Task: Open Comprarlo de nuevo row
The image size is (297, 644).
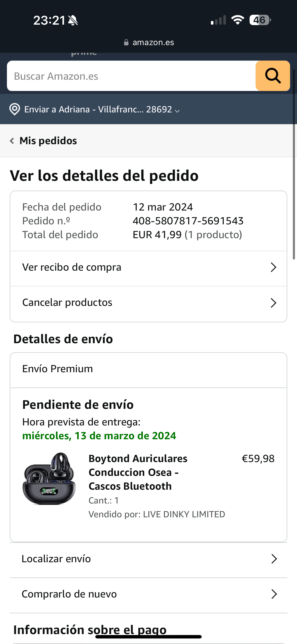Action: pos(148,594)
